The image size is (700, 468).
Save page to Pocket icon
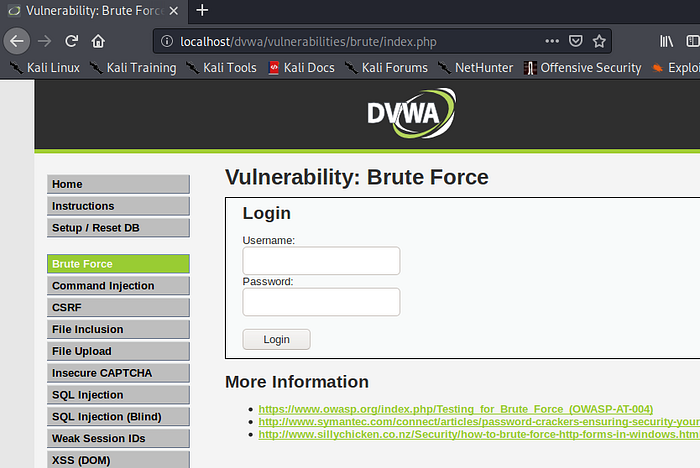coord(575,41)
